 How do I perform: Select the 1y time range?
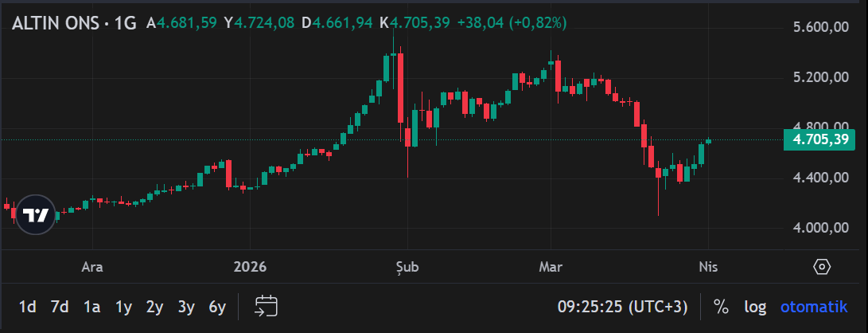pos(123,307)
